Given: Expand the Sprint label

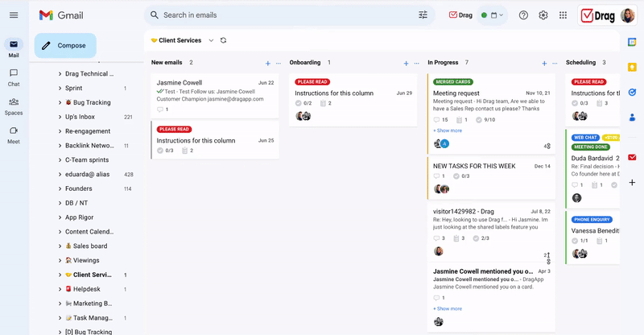Looking at the screenshot, I should tap(60, 89).
